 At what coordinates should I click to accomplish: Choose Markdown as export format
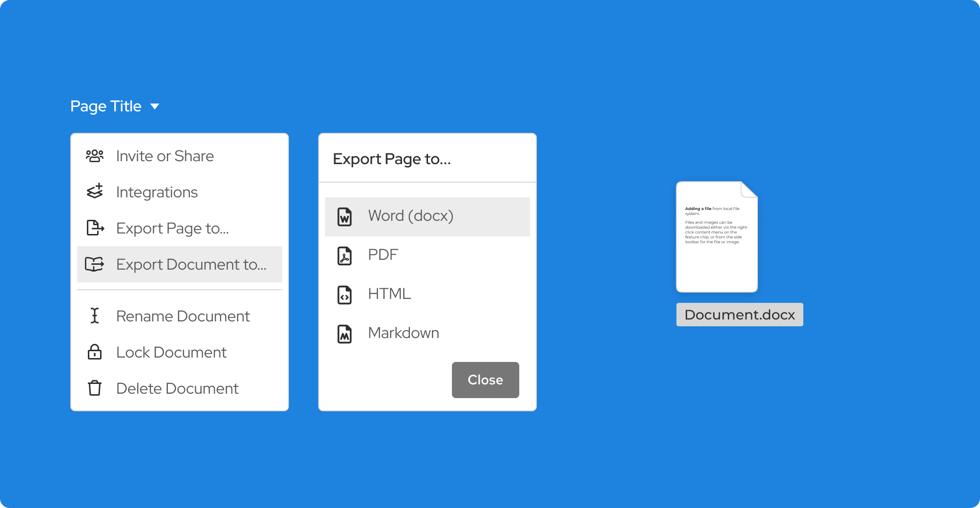click(403, 333)
